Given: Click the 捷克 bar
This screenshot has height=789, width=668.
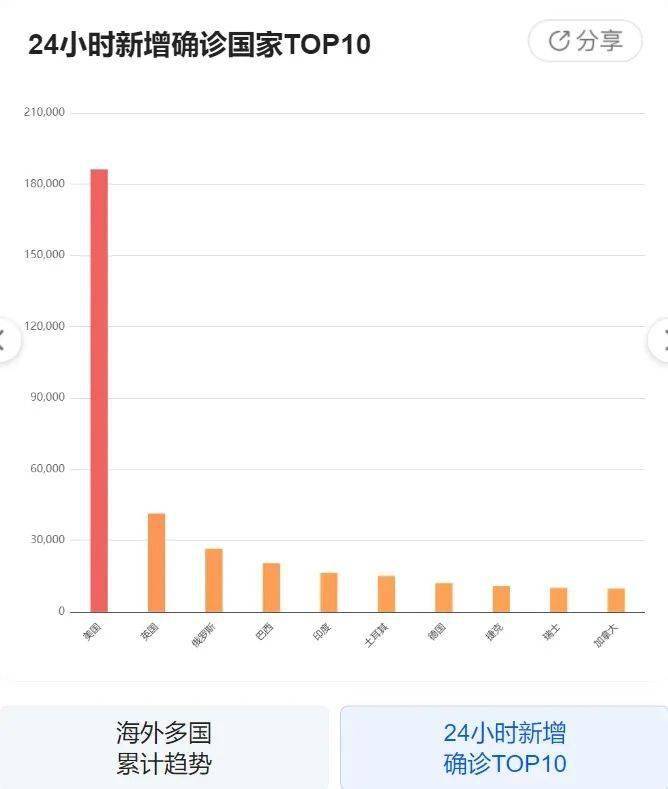Looking at the screenshot, I should click(501, 598).
